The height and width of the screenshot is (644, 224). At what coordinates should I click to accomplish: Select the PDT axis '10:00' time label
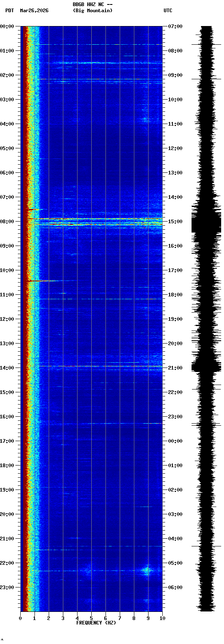point(7,270)
